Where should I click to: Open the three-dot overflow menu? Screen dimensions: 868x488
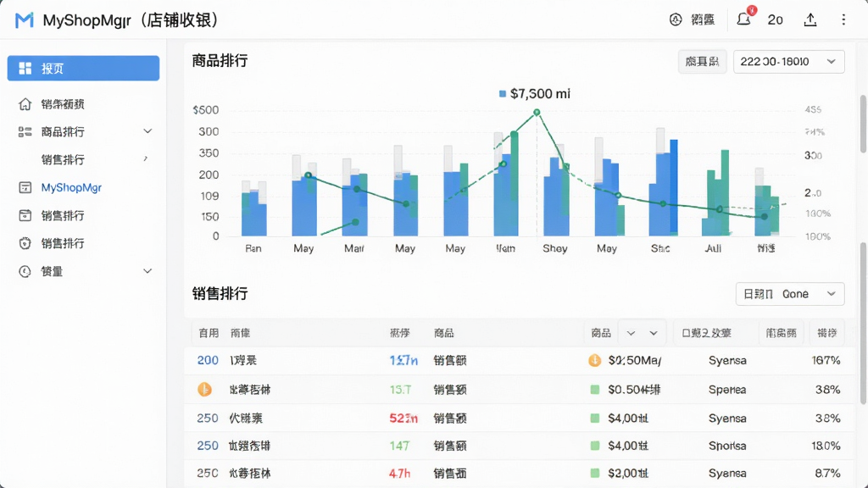[843, 20]
